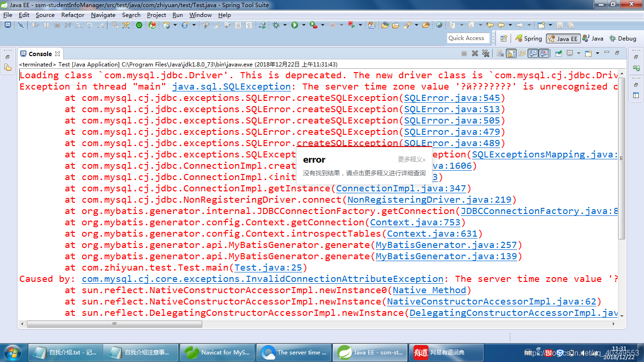The height and width of the screenshot is (362, 644).
Task: Click the Last Edit Location arrow
Action: coord(490,25)
